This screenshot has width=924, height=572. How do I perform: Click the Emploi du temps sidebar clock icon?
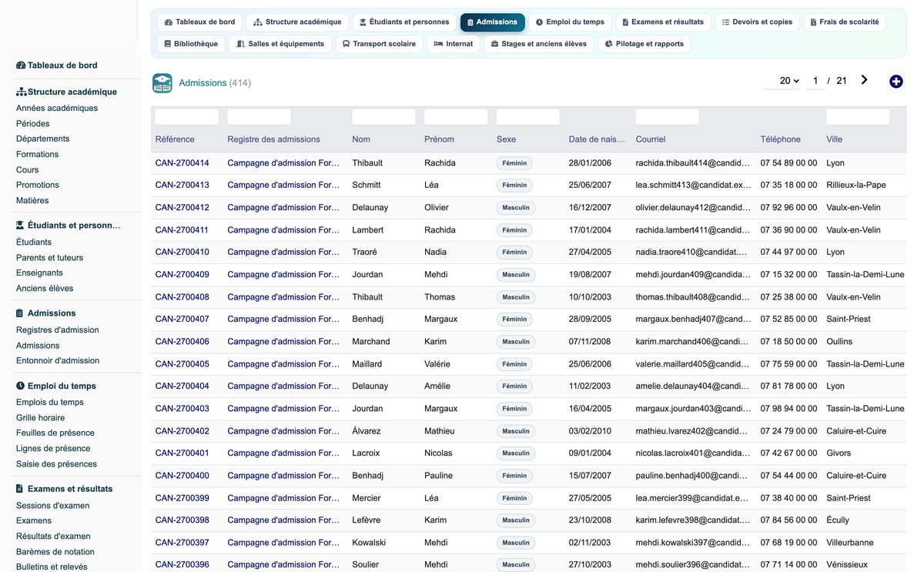tap(20, 386)
